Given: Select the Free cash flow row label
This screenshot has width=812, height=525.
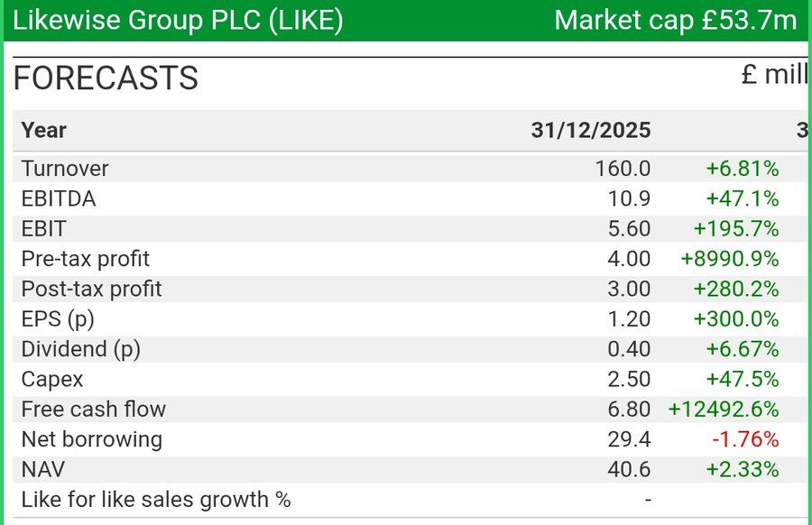Looking at the screenshot, I should [94, 410].
